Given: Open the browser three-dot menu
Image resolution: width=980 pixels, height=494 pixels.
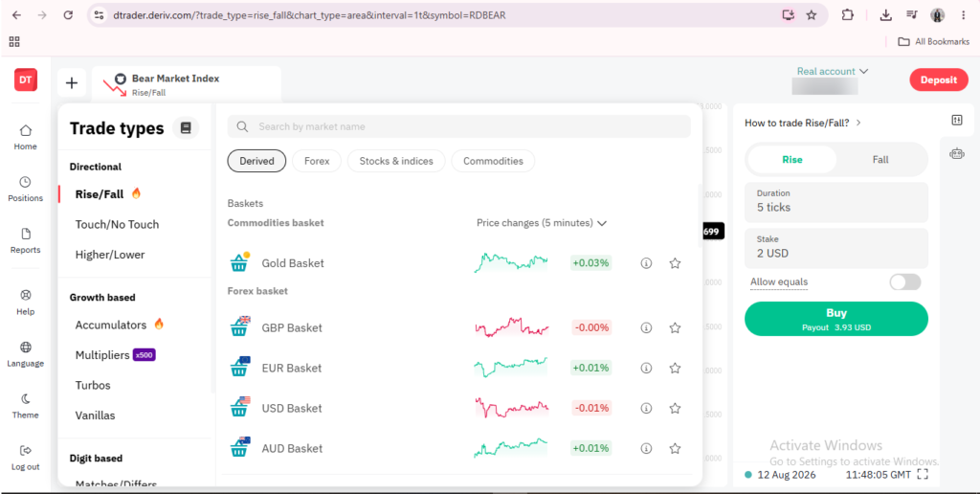Looking at the screenshot, I should 963,15.
